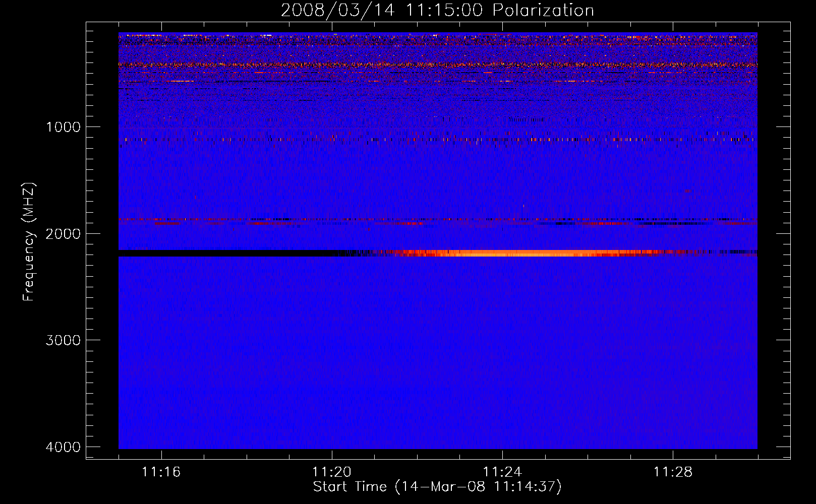Click the 11:24 time tick label
The height and width of the screenshot is (504, 816).
[x=502, y=472]
